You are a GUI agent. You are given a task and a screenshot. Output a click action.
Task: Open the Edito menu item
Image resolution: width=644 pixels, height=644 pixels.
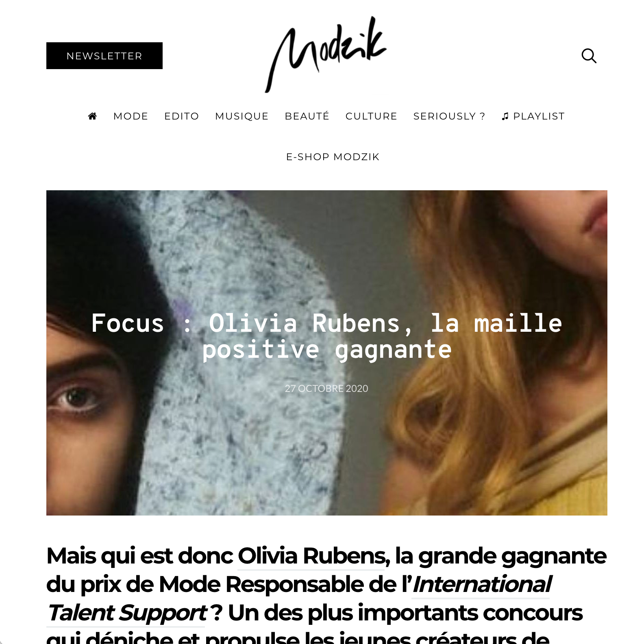pyautogui.click(x=182, y=116)
